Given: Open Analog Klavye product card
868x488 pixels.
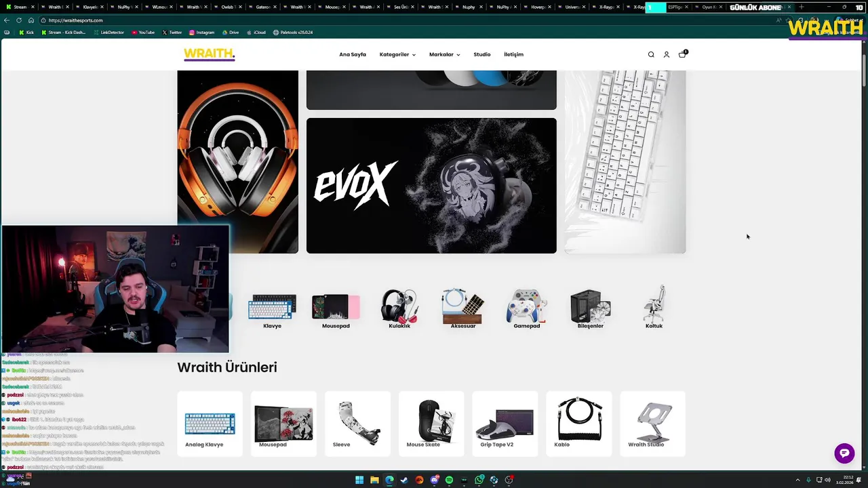Looking at the screenshot, I should [x=210, y=424].
